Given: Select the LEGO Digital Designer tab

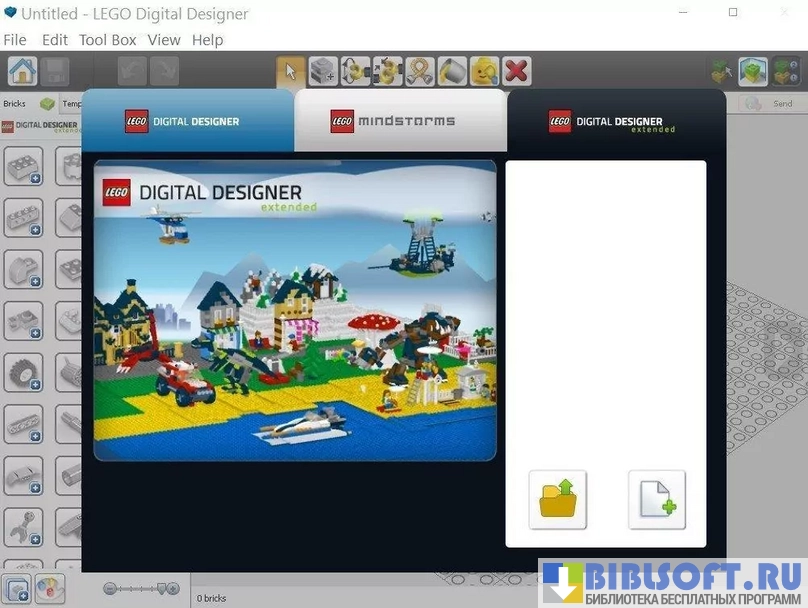Looking at the screenshot, I should tap(187, 121).
